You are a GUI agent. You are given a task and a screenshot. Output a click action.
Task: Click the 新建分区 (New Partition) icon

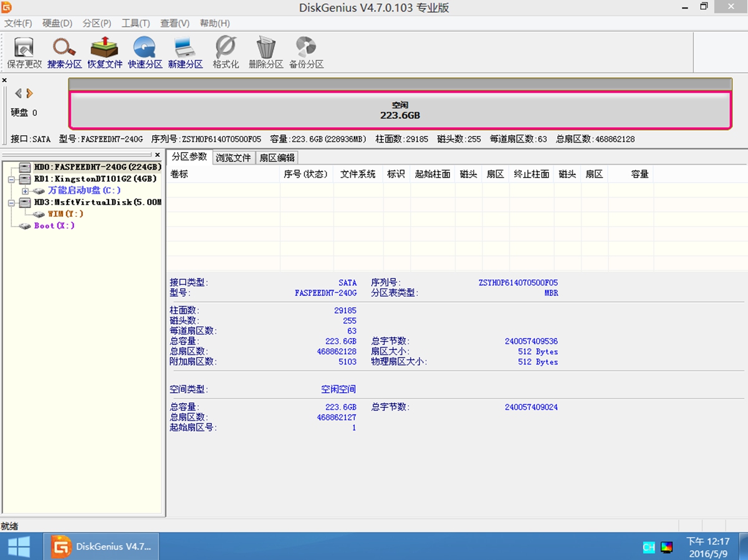tap(185, 52)
